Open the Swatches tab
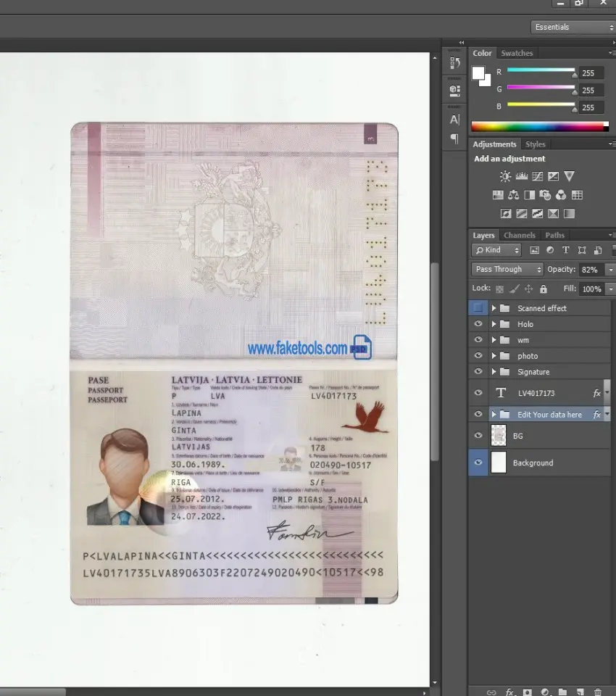616x696 pixels. 517,53
